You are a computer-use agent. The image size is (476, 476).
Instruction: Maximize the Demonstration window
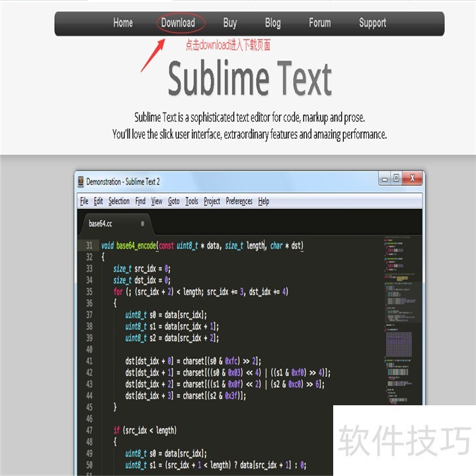396,178
